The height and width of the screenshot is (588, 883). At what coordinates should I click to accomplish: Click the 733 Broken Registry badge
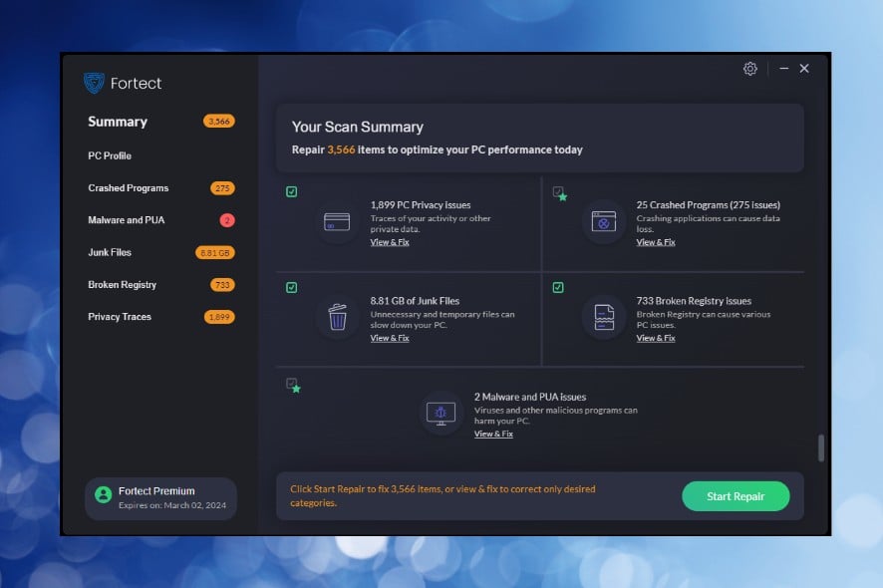(x=222, y=285)
